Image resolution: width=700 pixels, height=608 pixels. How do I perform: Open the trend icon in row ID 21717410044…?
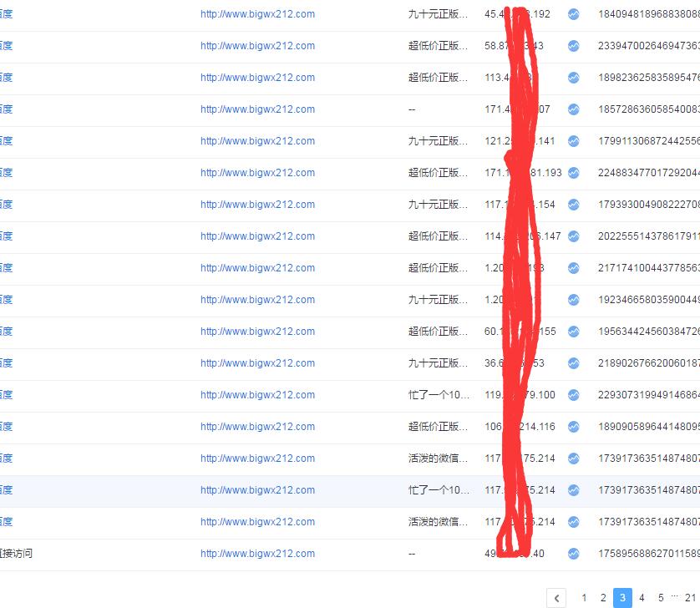coord(574,268)
